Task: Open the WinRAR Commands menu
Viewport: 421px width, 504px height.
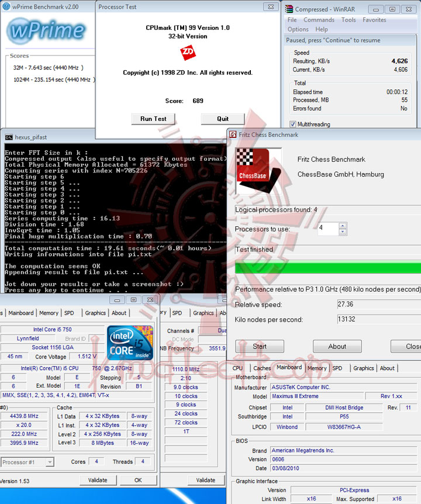Action: (x=319, y=20)
